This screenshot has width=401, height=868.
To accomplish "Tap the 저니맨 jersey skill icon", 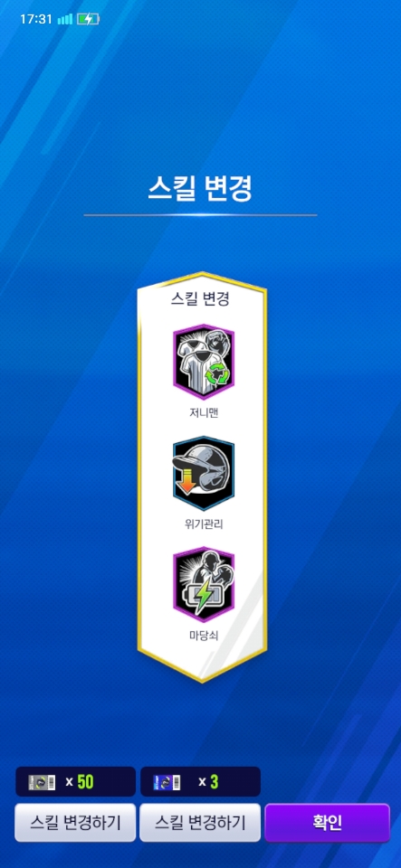I will [x=204, y=362].
